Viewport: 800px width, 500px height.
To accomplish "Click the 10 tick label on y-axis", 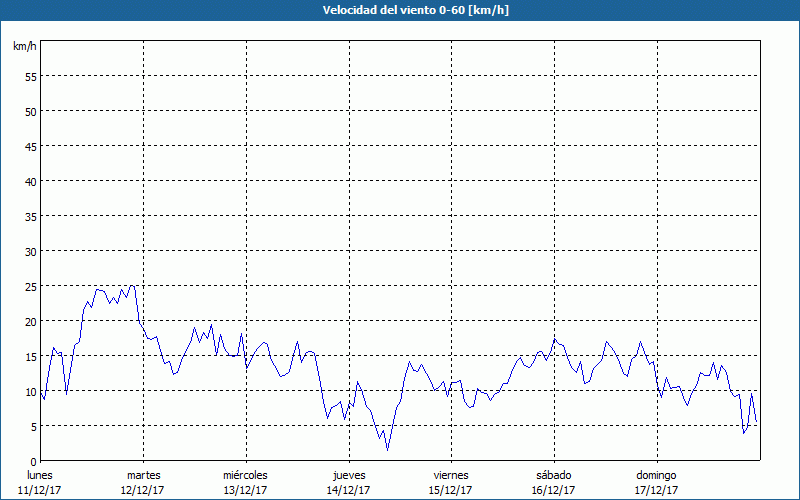I will (30, 391).
